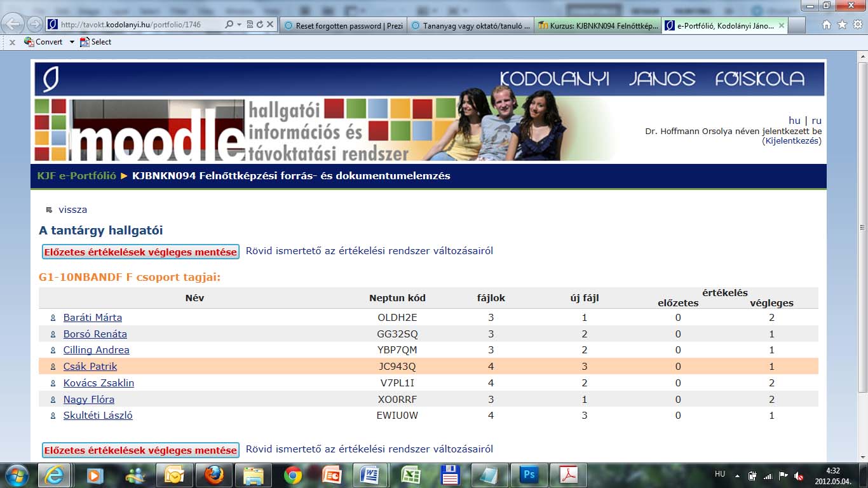Switch to the Reset forgotten password Prezi tab

343,25
